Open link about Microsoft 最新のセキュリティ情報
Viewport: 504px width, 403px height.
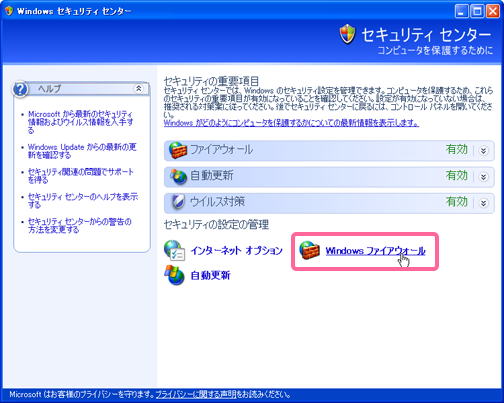80,122
